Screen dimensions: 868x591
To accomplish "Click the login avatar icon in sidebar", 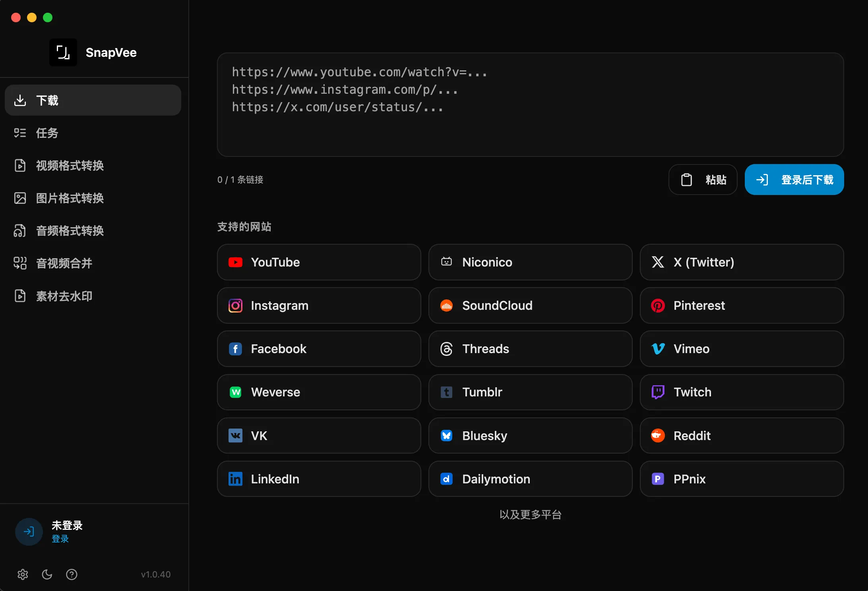I will pyautogui.click(x=29, y=531).
